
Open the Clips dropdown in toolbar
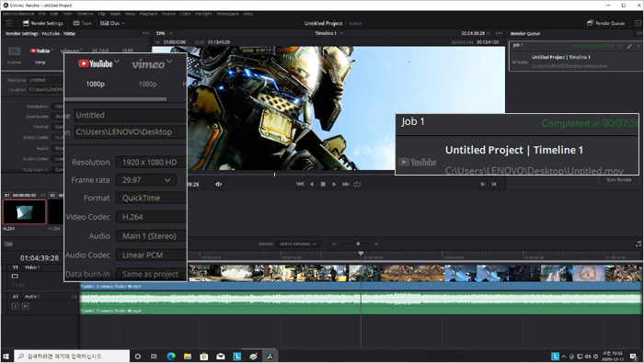tap(112, 23)
